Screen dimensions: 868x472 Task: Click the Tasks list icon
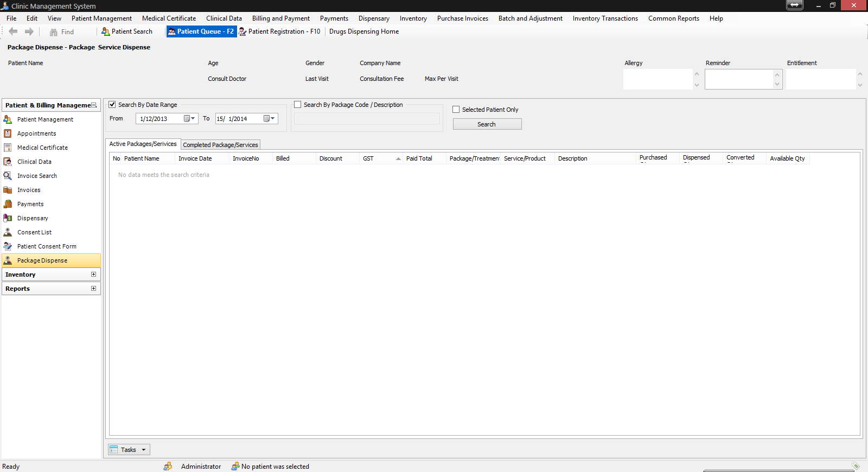[x=113, y=450]
